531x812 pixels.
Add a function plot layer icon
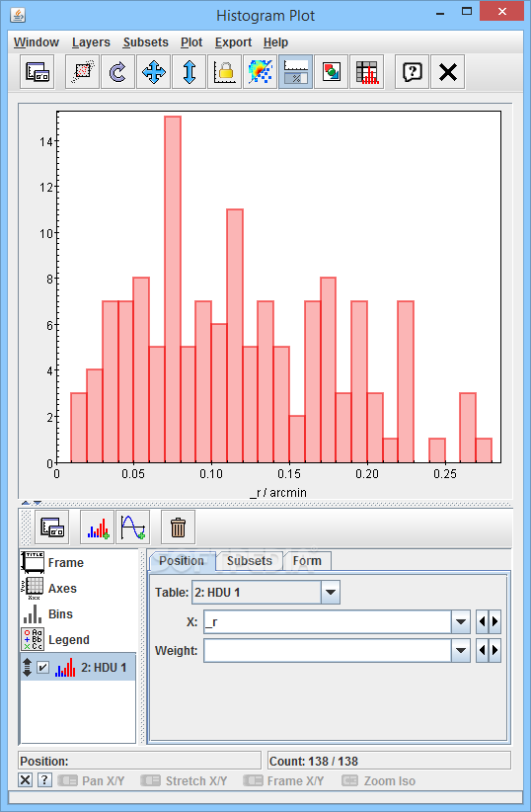click(x=133, y=528)
